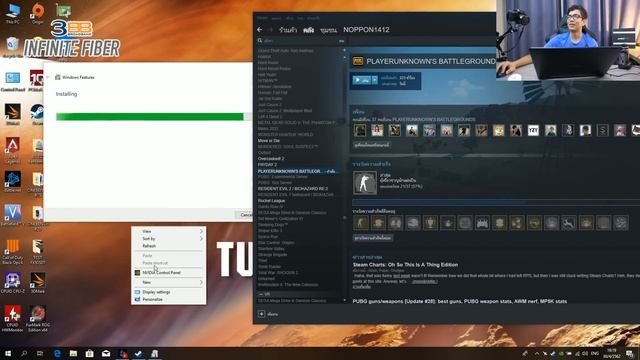The image size is (640, 360).
Task: Click the PUBG game logo icon in header
Action: click(x=358, y=61)
